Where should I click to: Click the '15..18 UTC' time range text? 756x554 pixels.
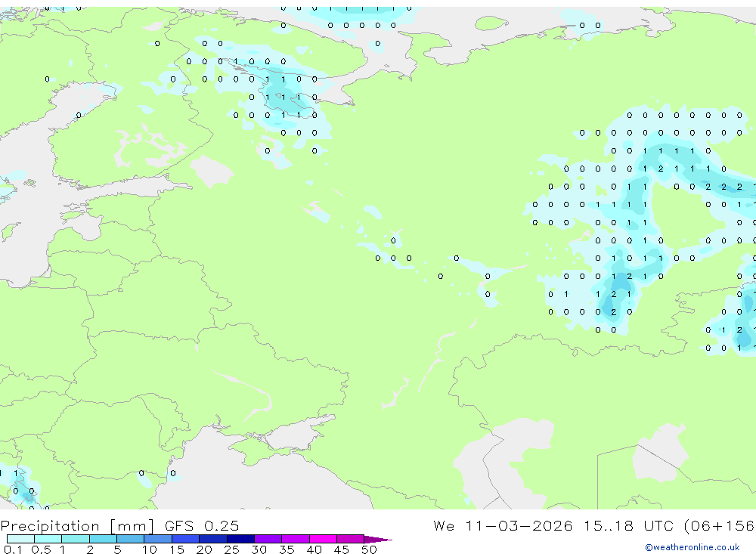pyautogui.click(x=628, y=525)
